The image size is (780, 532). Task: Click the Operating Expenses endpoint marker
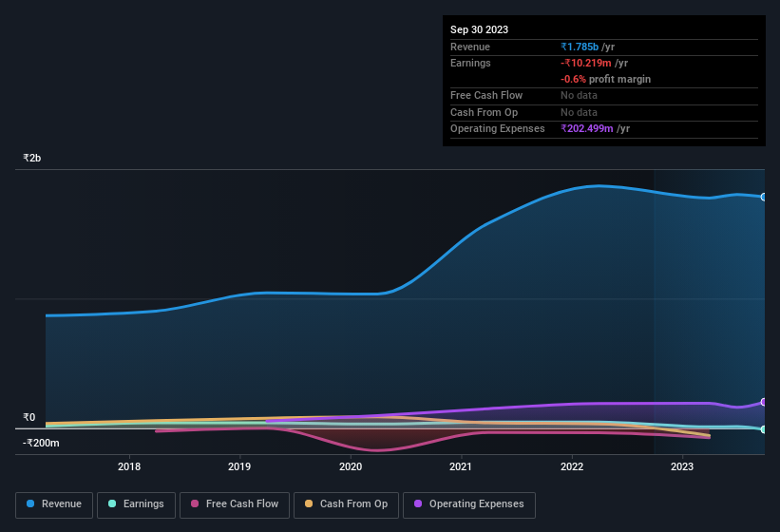764,402
